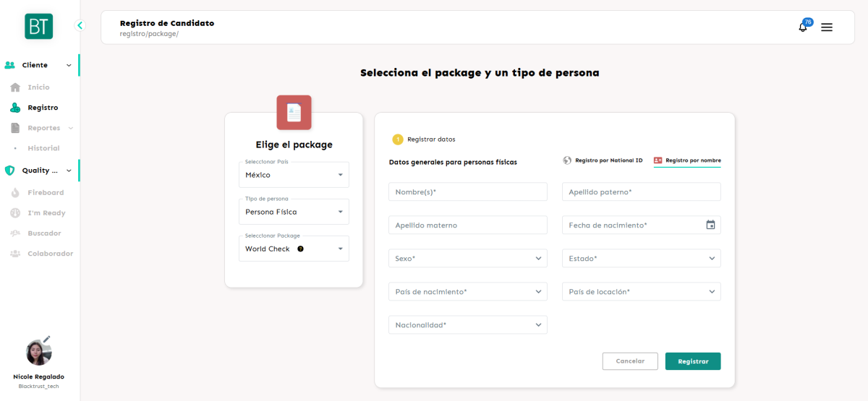The width and height of the screenshot is (868, 401).
Task: Click the Nombre(s) input field
Action: pyautogui.click(x=467, y=191)
